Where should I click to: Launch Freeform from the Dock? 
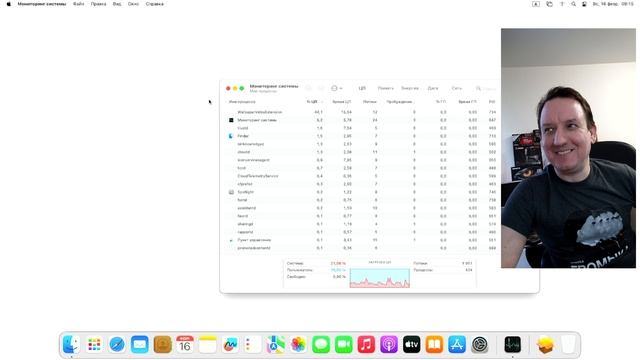click(x=230, y=345)
